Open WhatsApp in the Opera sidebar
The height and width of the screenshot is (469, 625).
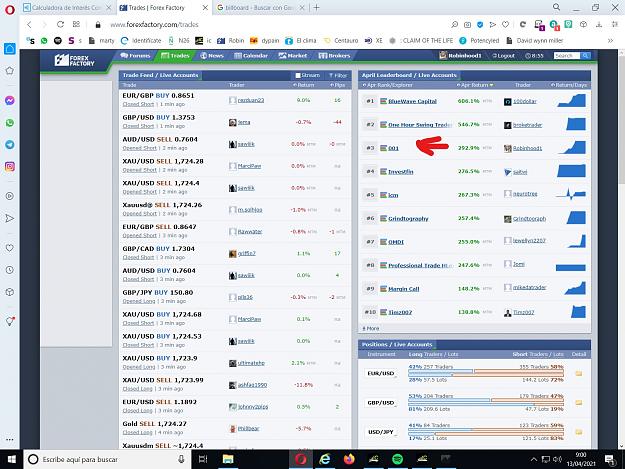coord(10,123)
